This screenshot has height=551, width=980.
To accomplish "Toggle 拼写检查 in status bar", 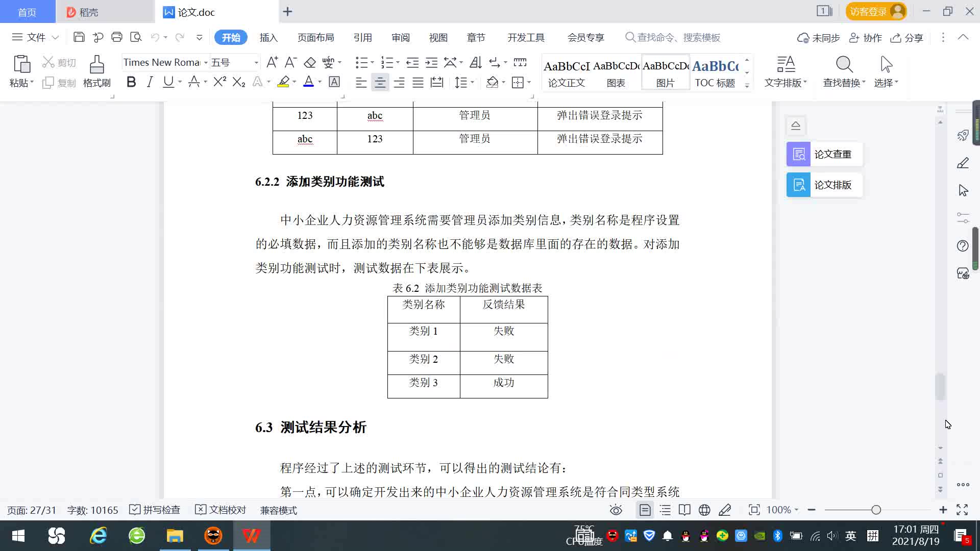I will click(x=155, y=510).
